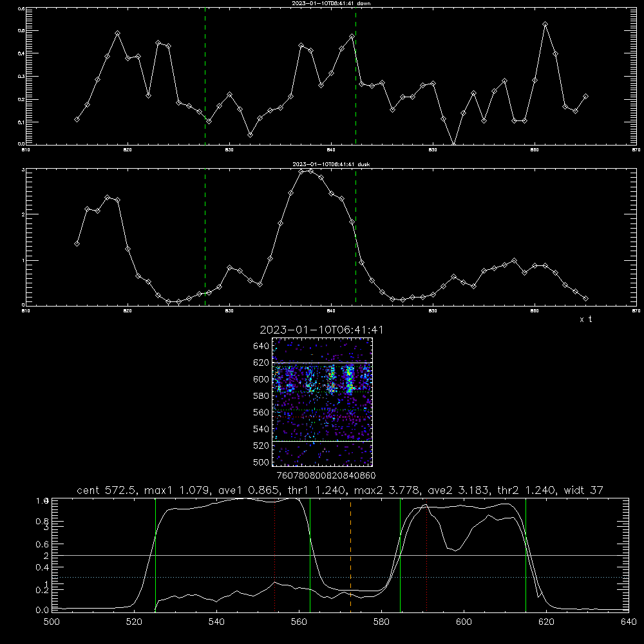The image size is (644, 644).
Task: Click x-axis label 840 on dusk plot
Action: pyautogui.click(x=332, y=311)
